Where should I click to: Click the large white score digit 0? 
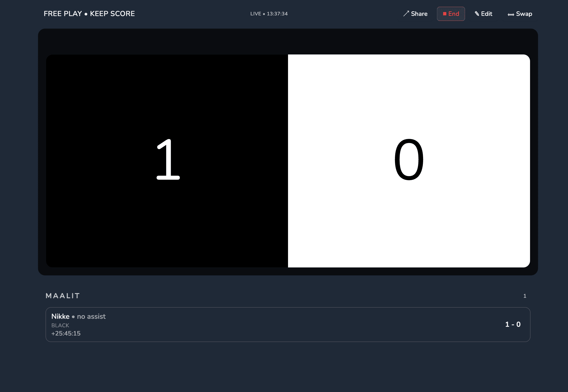[x=409, y=160]
